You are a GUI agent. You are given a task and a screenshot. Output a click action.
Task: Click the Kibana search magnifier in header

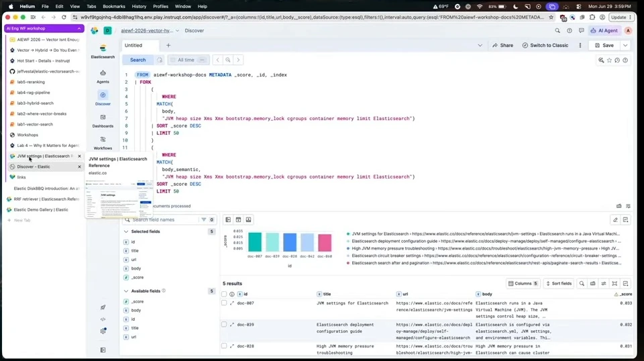tap(557, 30)
